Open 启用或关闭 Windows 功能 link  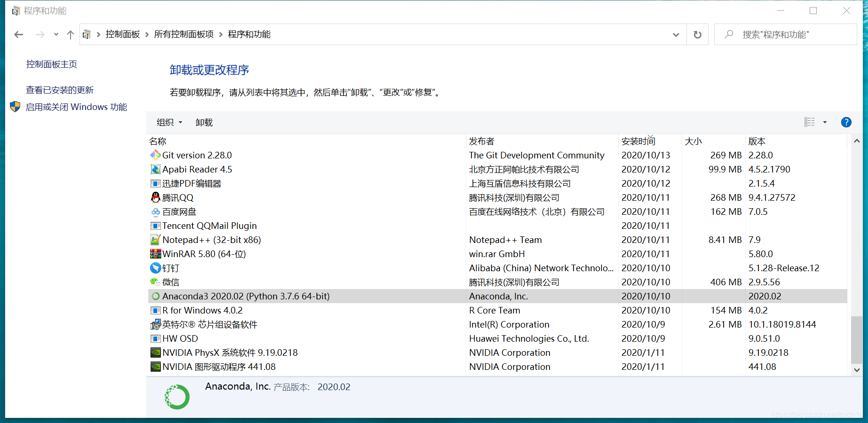click(76, 107)
